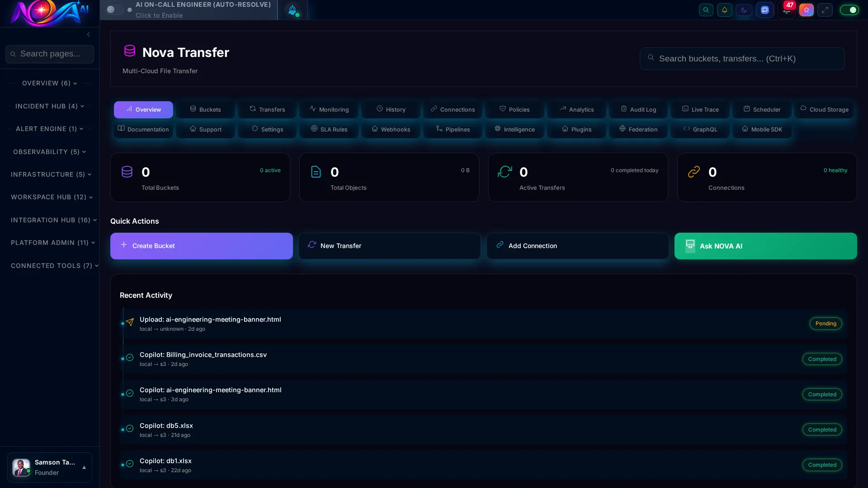This screenshot has height=488, width=868.
Task: Click the notifications bell icon
Action: tap(724, 9)
